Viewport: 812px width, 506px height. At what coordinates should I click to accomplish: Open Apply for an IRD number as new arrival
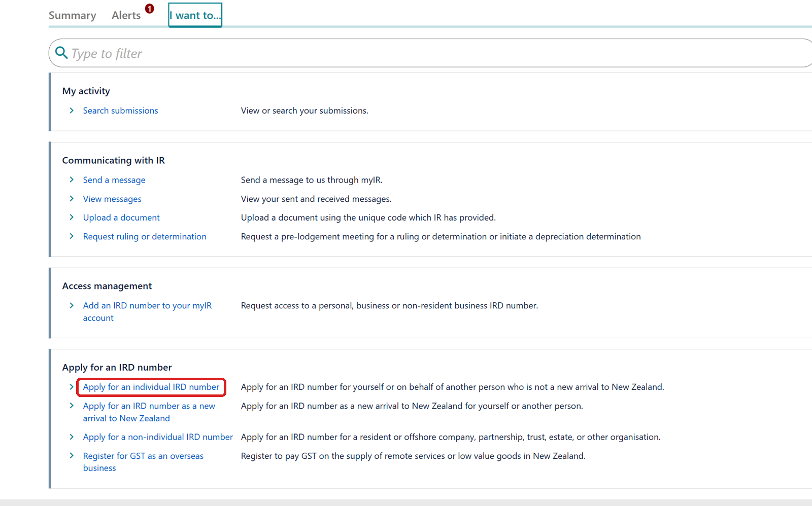click(149, 412)
